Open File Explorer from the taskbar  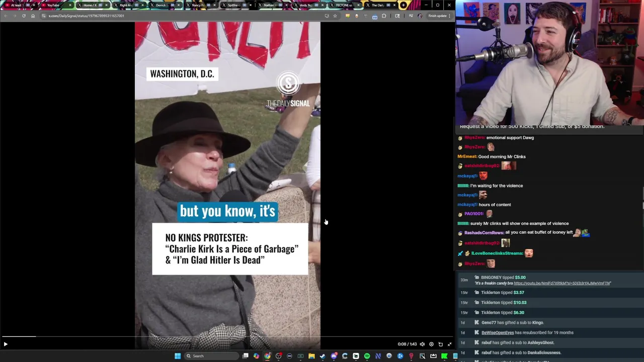(311, 356)
